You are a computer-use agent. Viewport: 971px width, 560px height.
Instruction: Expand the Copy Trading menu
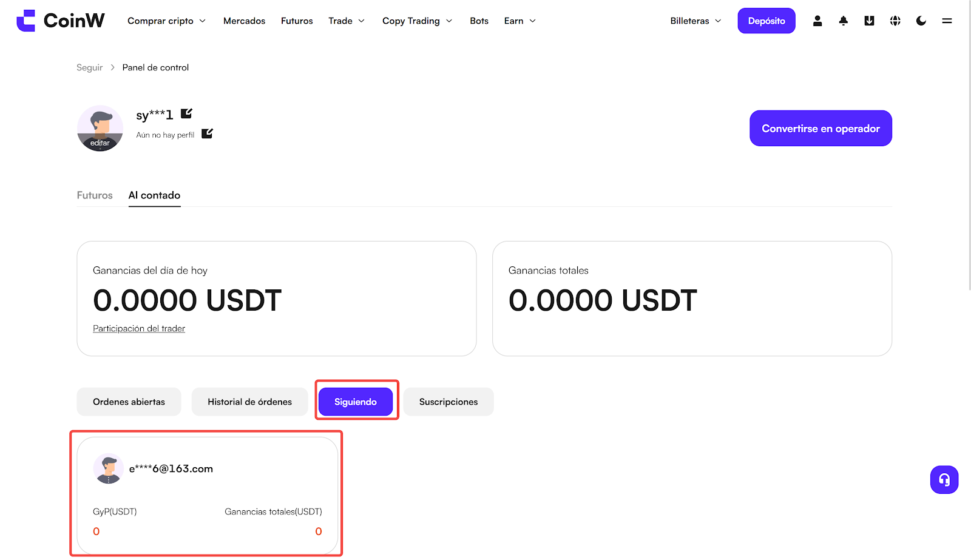pyautogui.click(x=417, y=21)
